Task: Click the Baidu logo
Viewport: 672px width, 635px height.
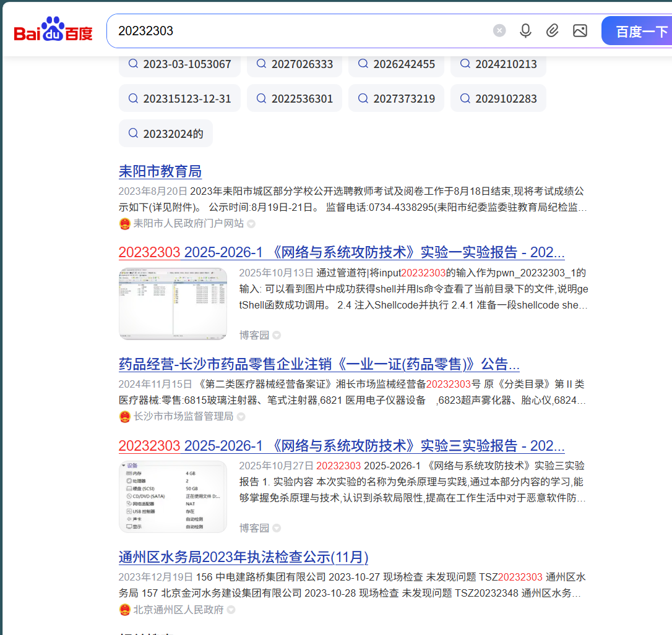Action: (53, 29)
